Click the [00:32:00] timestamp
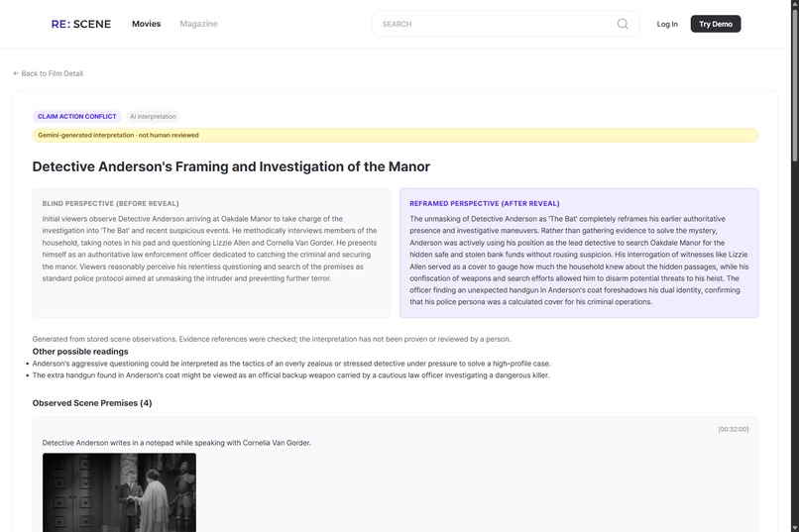Viewport: 799px width, 532px height. (734, 430)
